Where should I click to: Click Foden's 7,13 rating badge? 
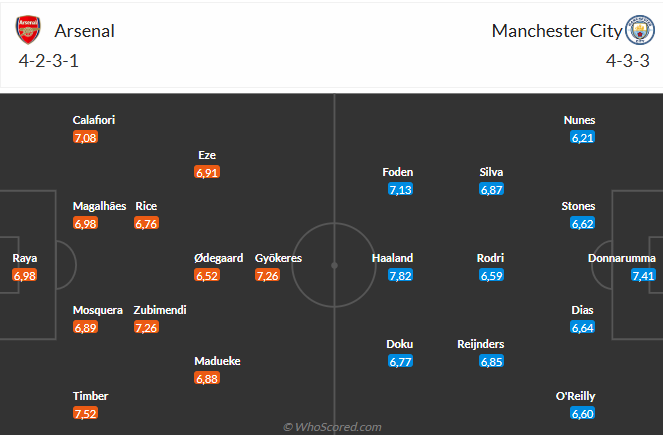400,189
